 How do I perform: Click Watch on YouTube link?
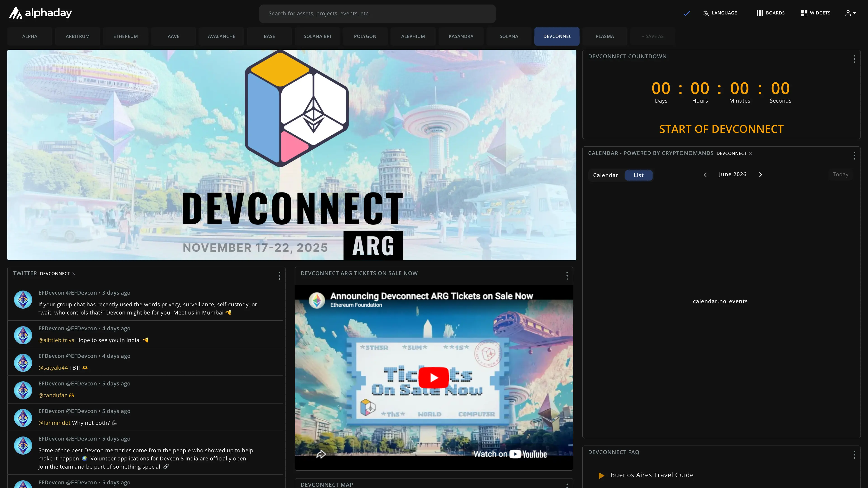pyautogui.click(x=510, y=454)
